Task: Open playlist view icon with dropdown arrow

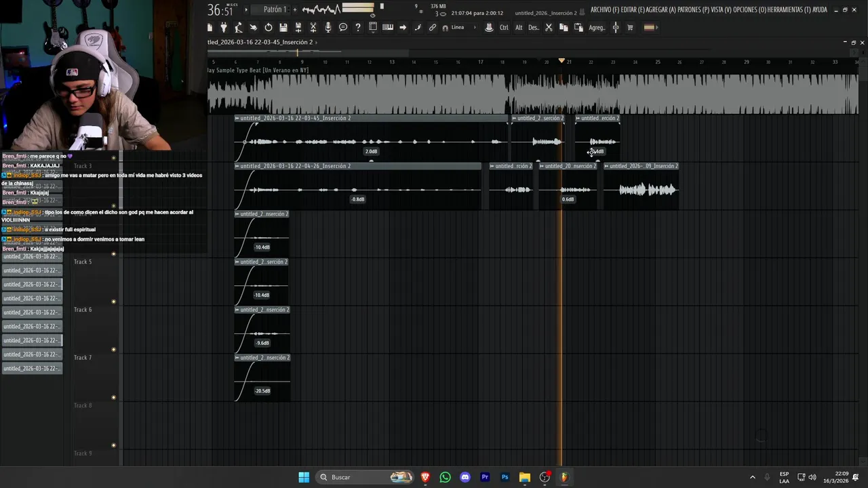Action: click(x=373, y=28)
